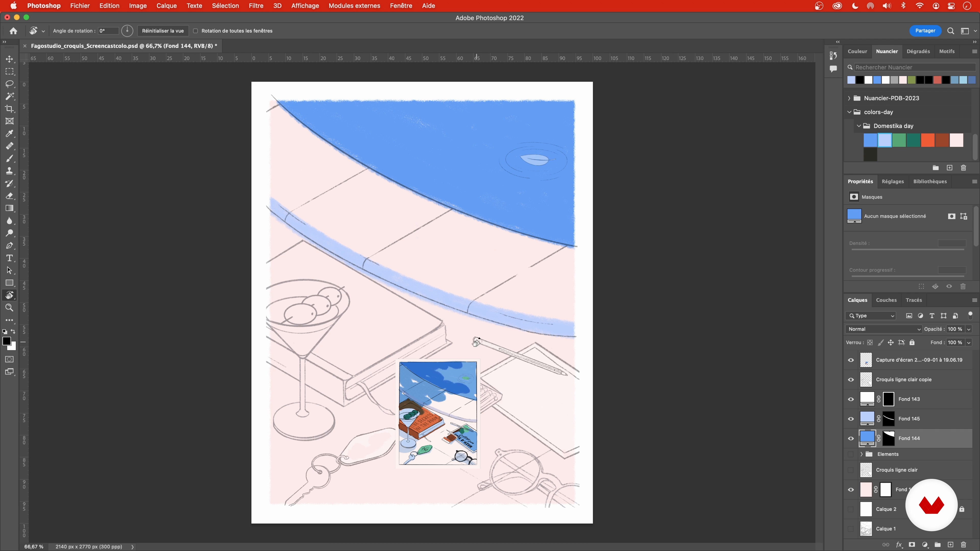Toggle Quick Mask mode icon
980x551 pixels.
(x=9, y=359)
